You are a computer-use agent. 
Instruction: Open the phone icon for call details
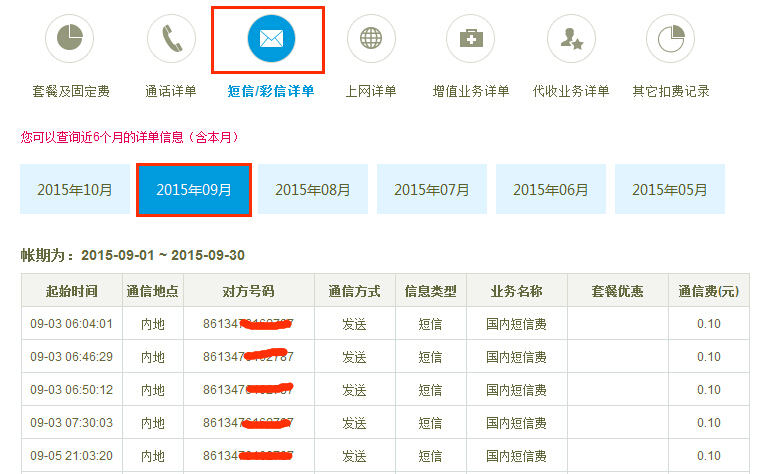171,39
